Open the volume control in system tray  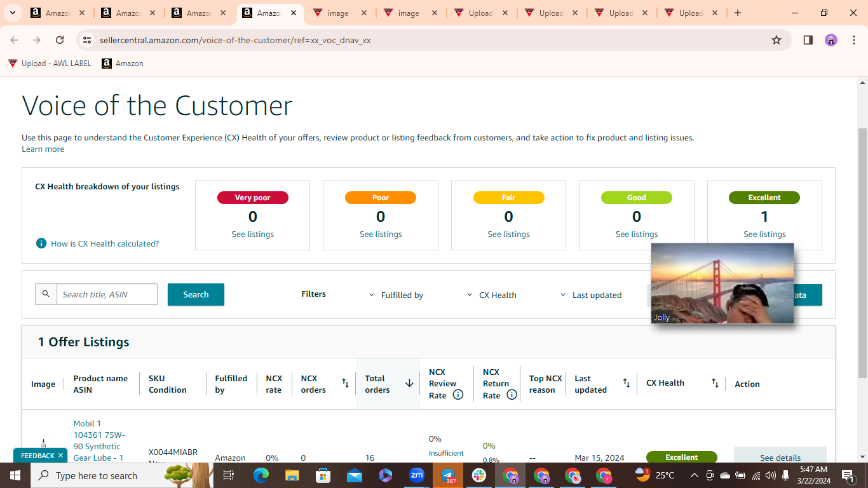(x=771, y=475)
